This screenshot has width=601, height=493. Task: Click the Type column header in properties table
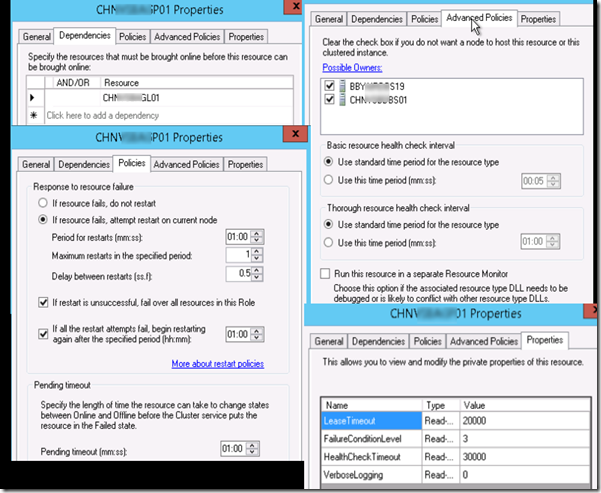click(x=441, y=405)
